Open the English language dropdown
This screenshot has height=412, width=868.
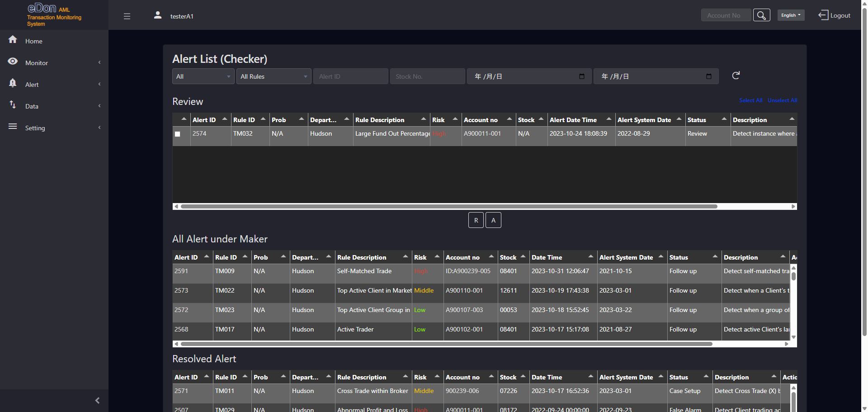click(791, 15)
